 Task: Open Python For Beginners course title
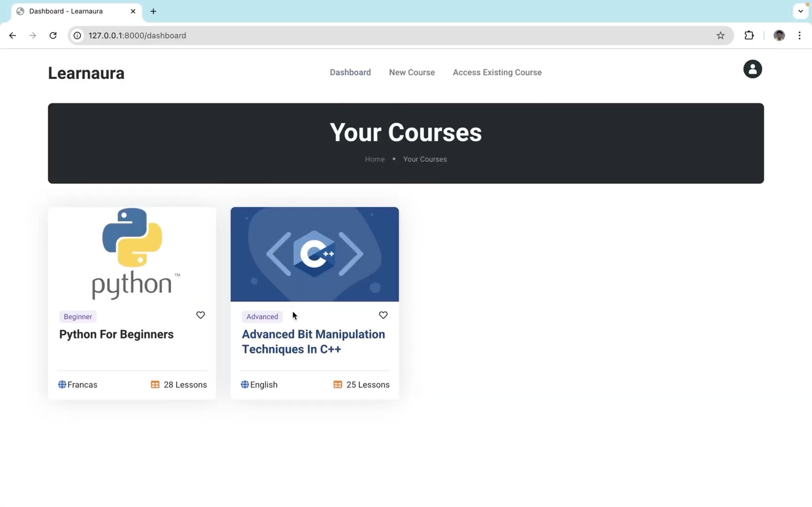coord(116,334)
